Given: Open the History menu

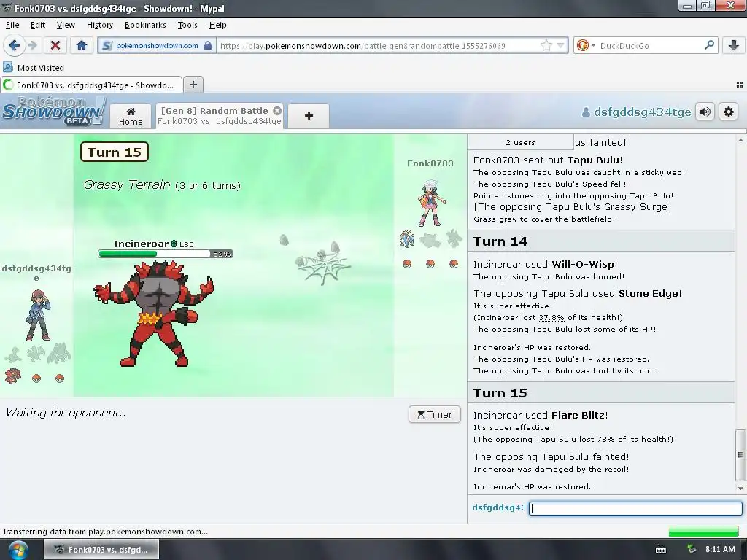Looking at the screenshot, I should click(99, 25).
